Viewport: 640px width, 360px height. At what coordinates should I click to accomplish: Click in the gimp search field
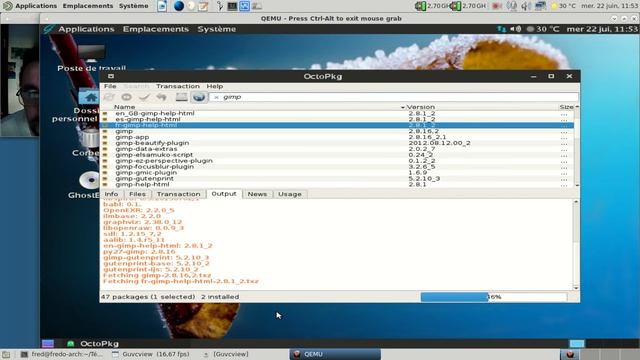tap(393, 97)
